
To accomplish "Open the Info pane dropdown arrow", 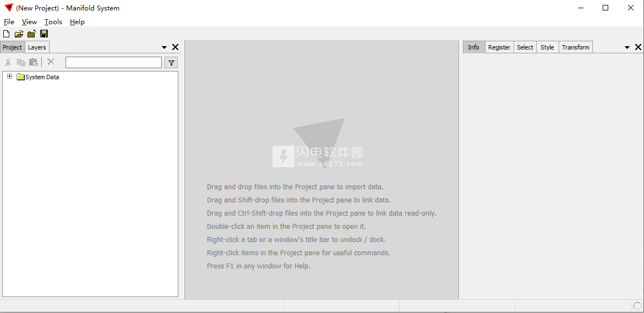I will coord(627,48).
